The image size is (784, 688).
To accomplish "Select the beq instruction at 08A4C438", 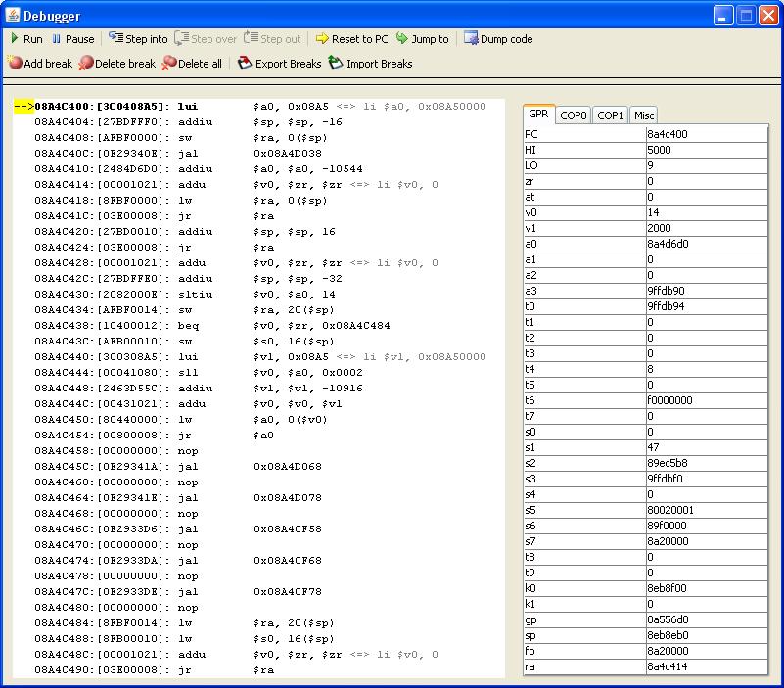I will pyautogui.click(x=196, y=325).
